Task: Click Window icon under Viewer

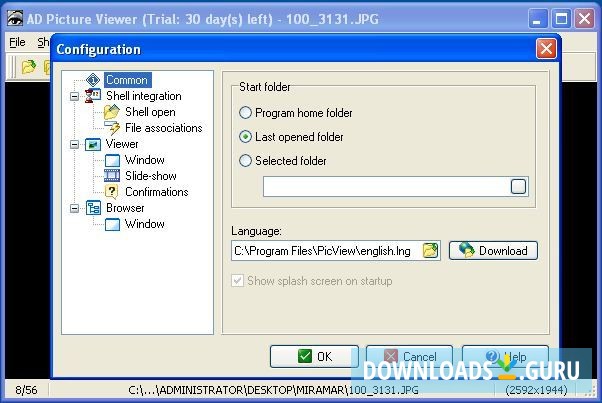Action: [x=112, y=160]
